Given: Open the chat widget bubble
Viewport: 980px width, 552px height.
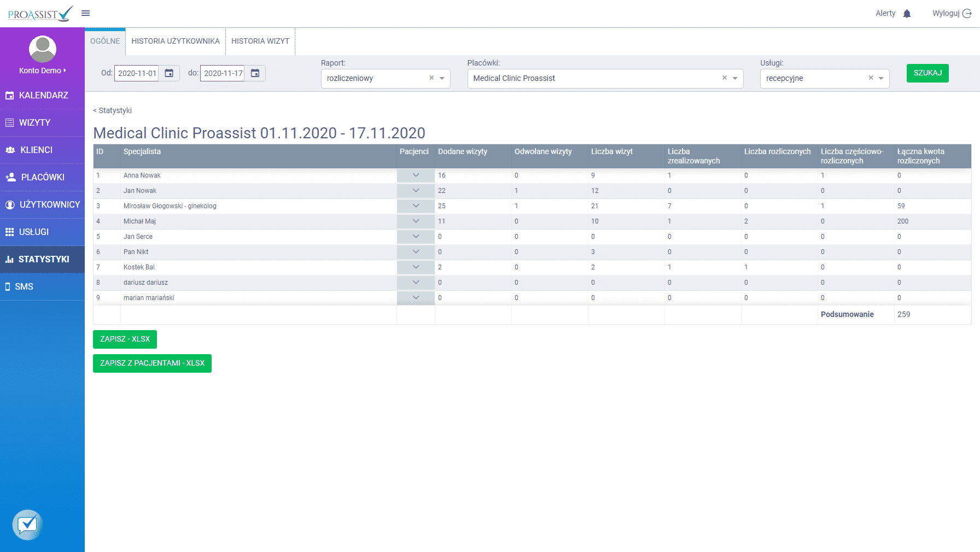Looking at the screenshot, I should (x=27, y=525).
